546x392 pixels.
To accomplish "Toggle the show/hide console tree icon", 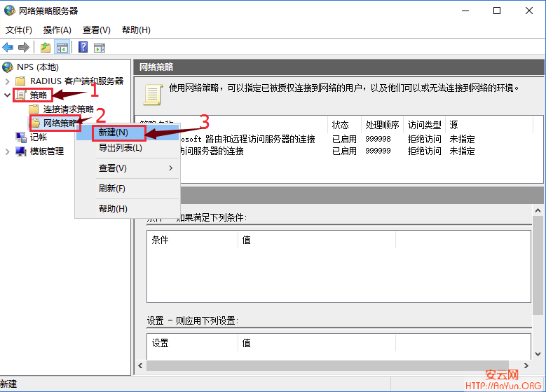I will point(62,48).
